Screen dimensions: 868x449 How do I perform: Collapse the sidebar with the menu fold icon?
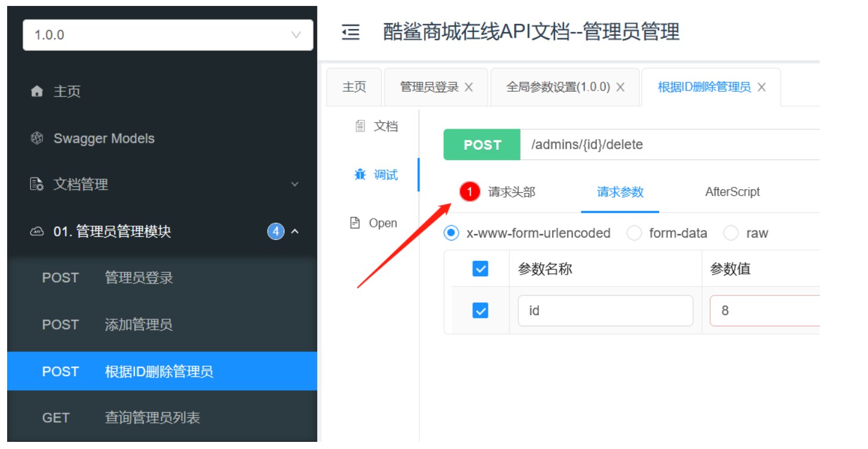(350, 32)
